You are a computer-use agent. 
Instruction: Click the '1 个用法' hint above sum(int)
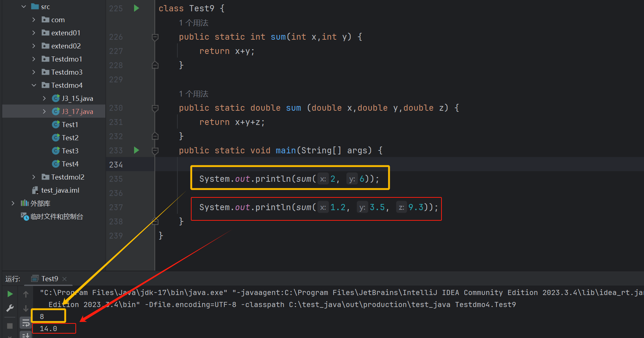point(193,23)
